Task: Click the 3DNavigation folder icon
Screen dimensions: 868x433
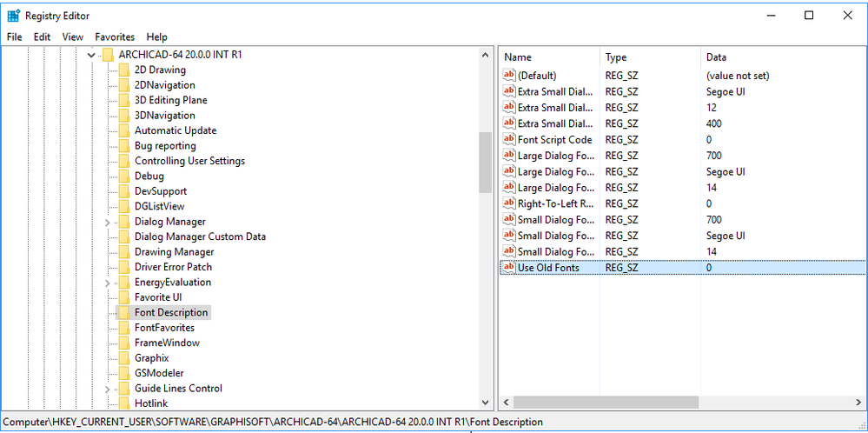Action: [124, 116]
